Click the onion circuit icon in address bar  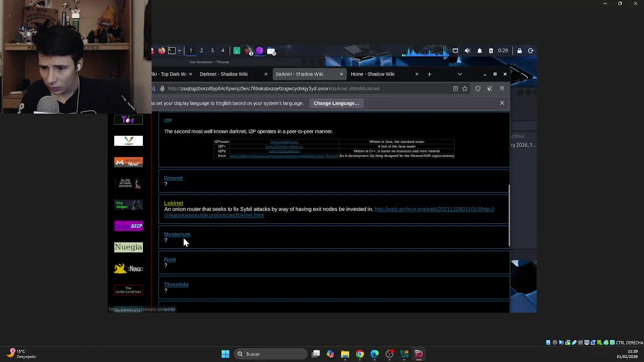[x=162, y=88]
